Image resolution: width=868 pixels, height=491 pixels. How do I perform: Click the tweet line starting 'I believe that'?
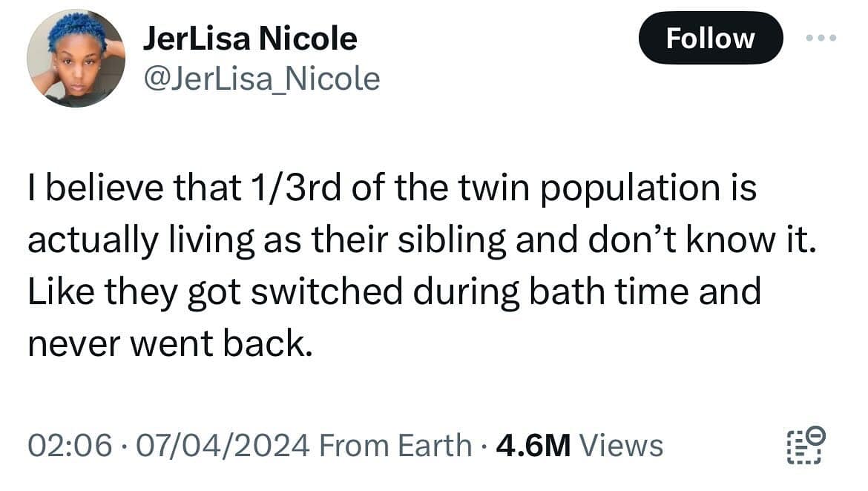click(x=392, y=188)
